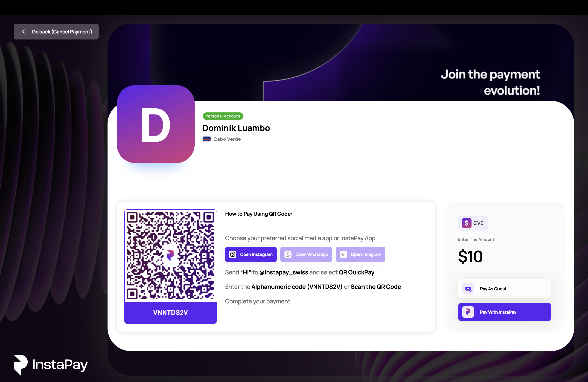
Task: Click the InstaPay logo icon in Pay button
Action: coord(468,312)
